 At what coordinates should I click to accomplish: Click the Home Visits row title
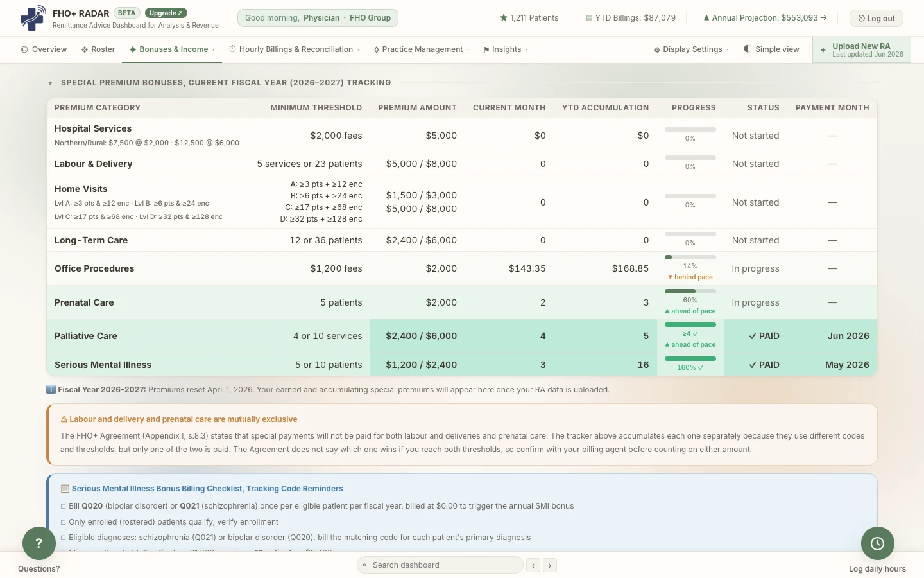click(81, 189)
